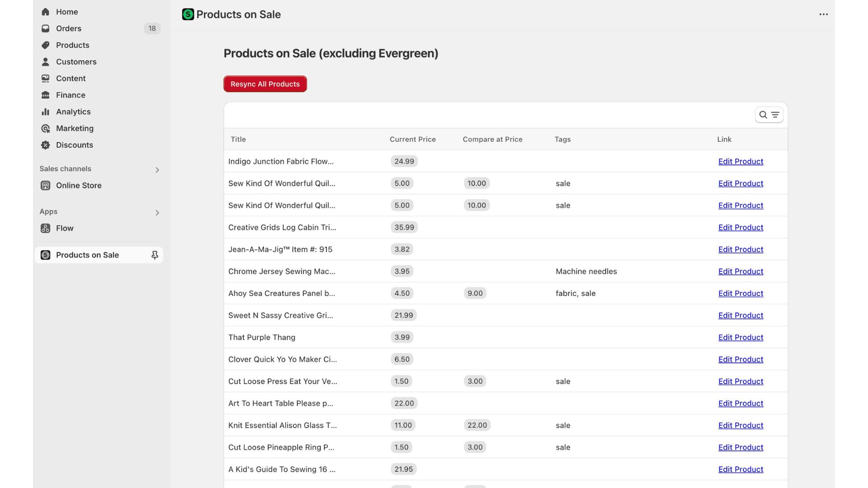The width and height of the screenshot is (868, 488).
Task: Click the 9.00 compare at price
Action: 475,293
